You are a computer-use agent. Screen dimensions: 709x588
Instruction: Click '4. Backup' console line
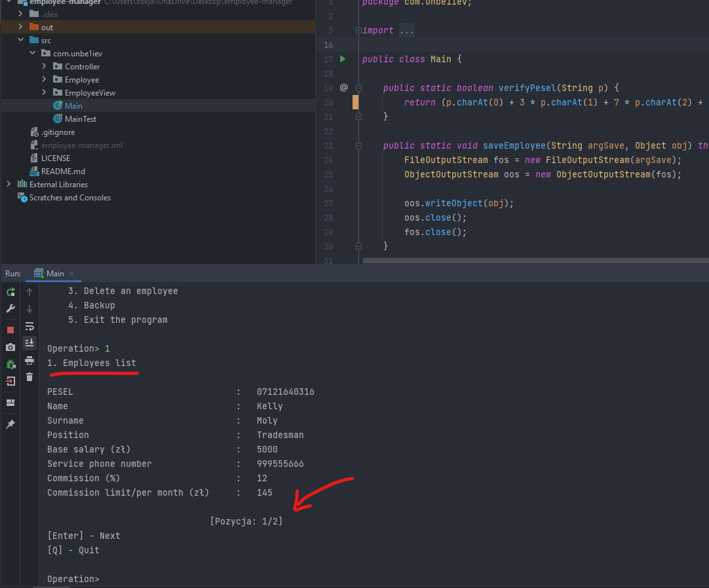(x=91, y=305)
